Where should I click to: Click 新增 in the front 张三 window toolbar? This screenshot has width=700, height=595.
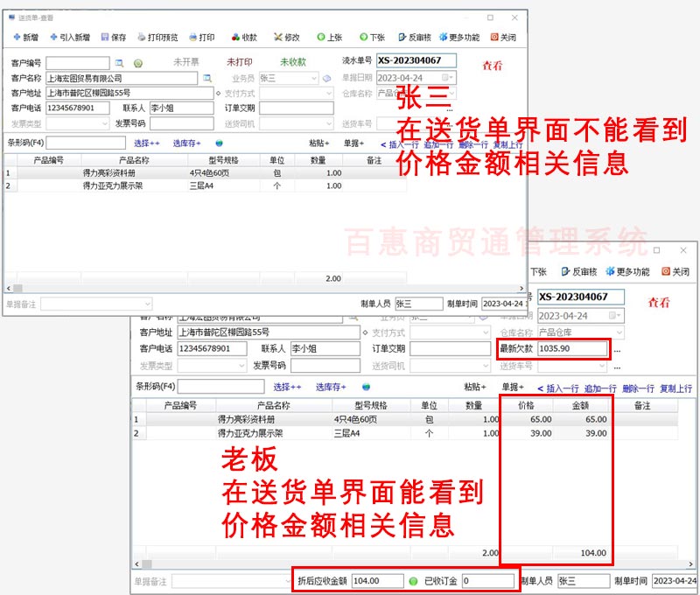(26, 37)
